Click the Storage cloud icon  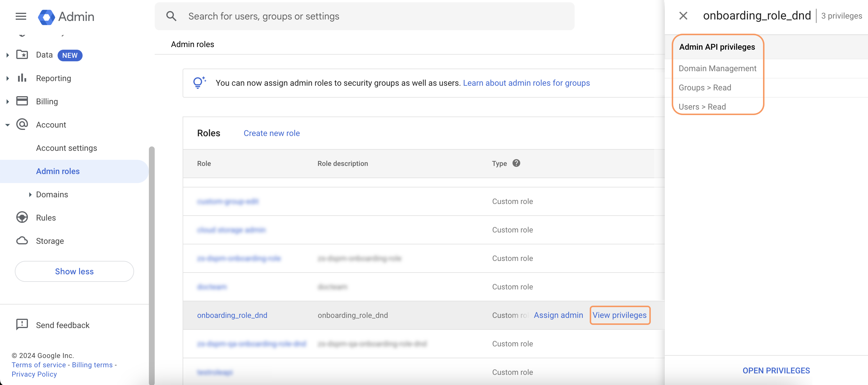pyautogui.click(x=22, y=241)
